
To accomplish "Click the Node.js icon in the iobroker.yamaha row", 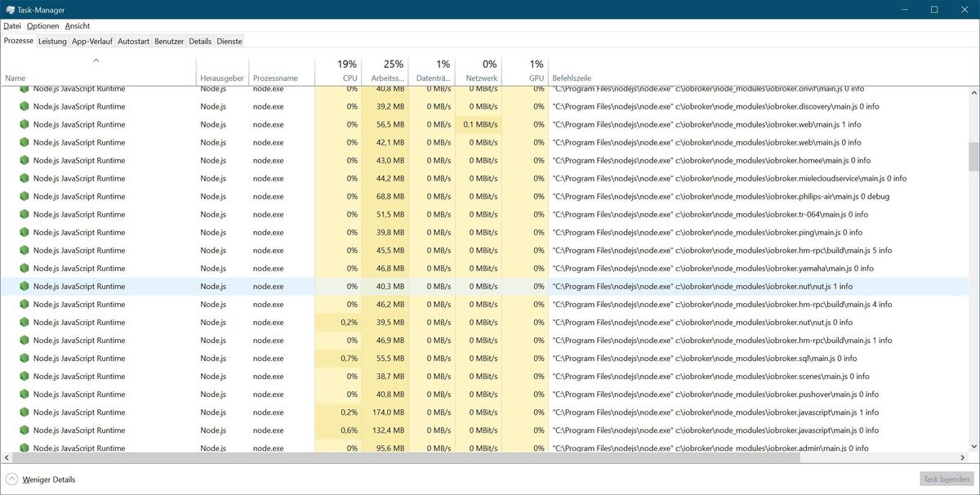I will click(x=24, y=268).
